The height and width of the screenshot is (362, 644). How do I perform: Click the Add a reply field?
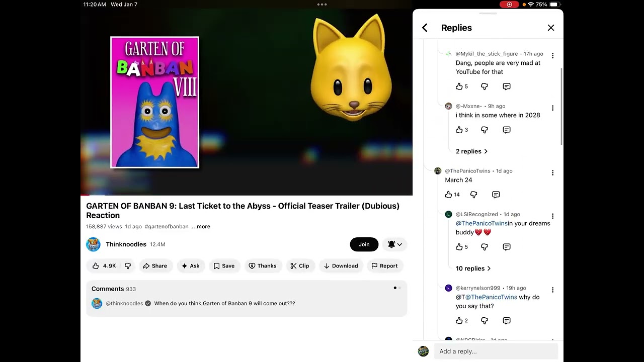coord(496,351)
